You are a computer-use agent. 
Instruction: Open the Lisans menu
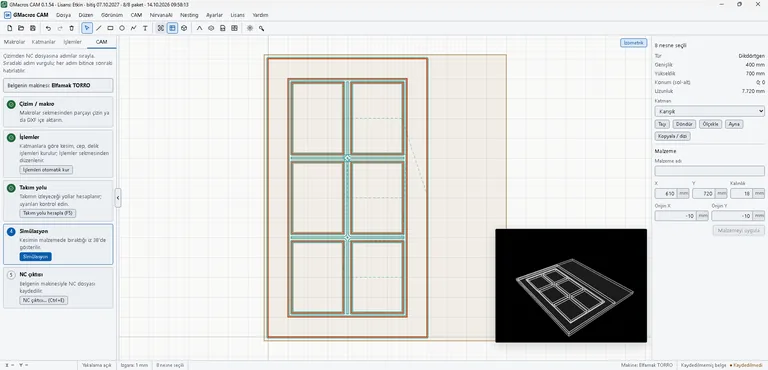tap(238, 15)
